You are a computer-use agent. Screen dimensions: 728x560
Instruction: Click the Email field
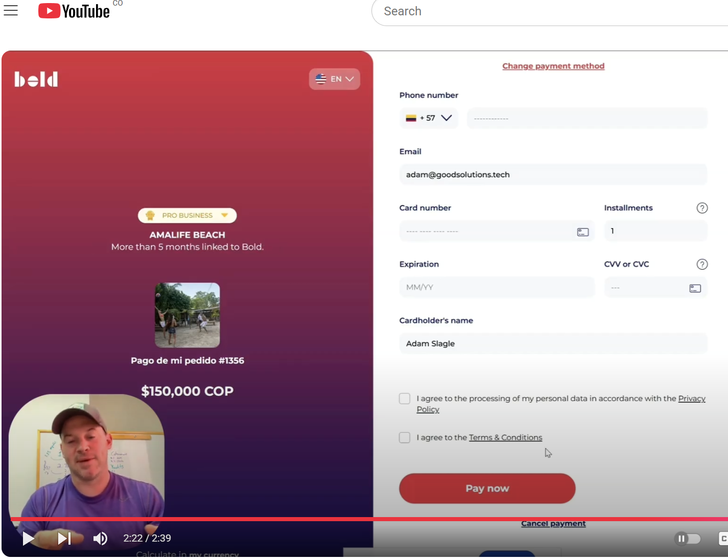coord(553,175)
